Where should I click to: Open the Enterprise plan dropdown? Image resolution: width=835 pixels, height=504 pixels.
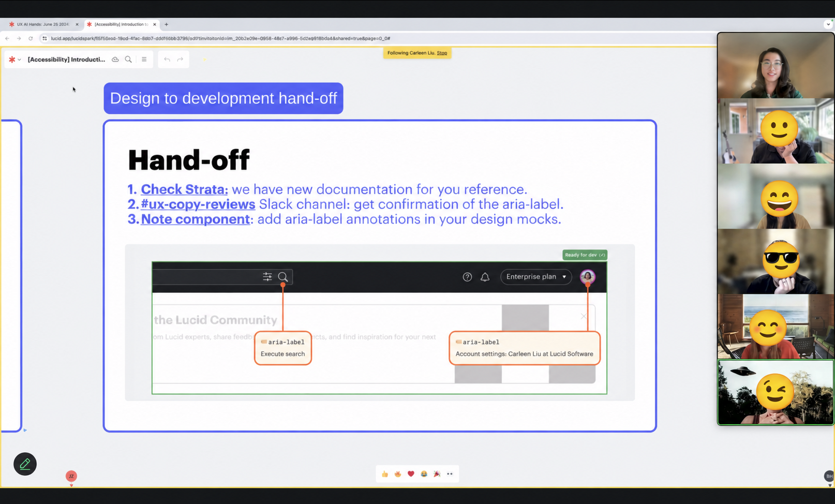[536, 277]
